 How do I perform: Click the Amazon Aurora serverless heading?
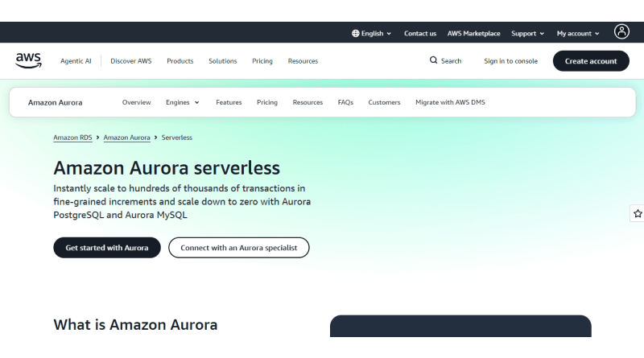tap(167, 168)
